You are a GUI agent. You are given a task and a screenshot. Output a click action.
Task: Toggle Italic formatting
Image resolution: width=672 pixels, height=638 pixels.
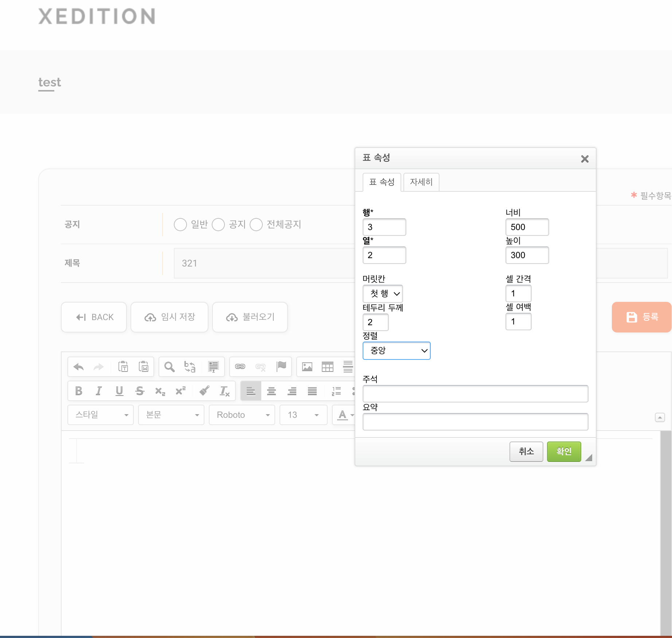pos(99,391)
